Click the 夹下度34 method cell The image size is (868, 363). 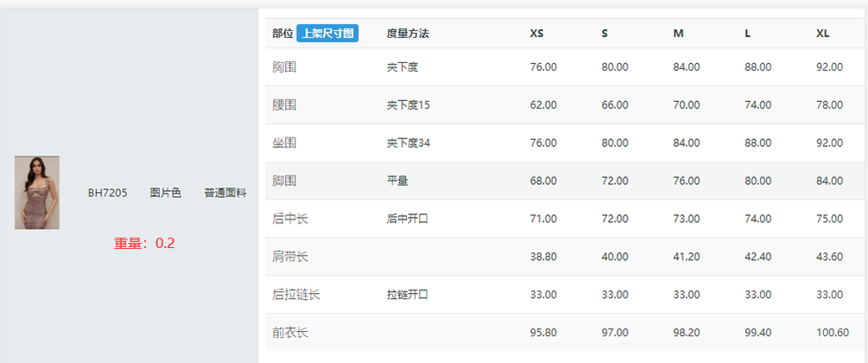pyautogui.click(x=409, y=143)
